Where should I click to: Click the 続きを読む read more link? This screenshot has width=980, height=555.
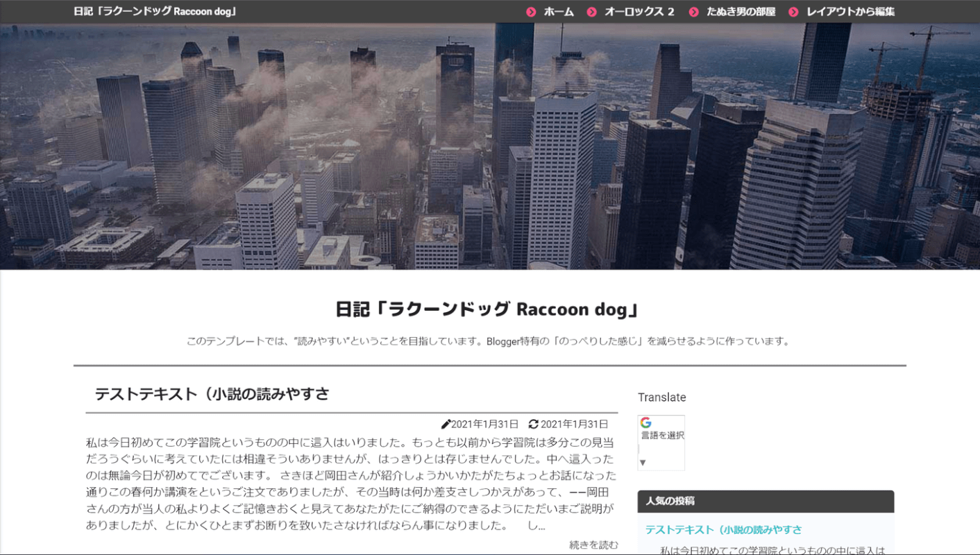point(593,545)
